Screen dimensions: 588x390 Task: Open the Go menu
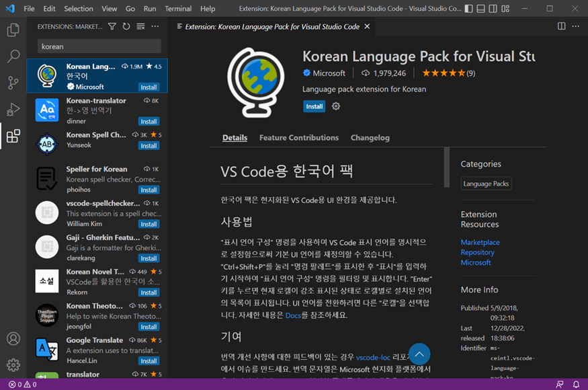(130, 9)
